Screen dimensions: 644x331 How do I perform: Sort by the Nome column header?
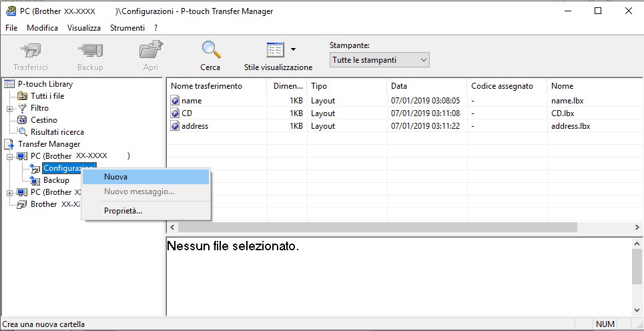pos(594,86)
